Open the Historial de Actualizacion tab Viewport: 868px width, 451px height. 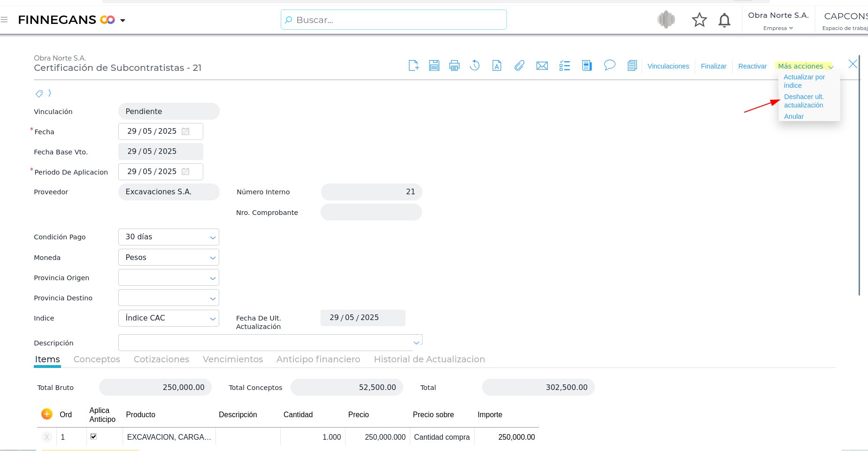coord(429,359)
